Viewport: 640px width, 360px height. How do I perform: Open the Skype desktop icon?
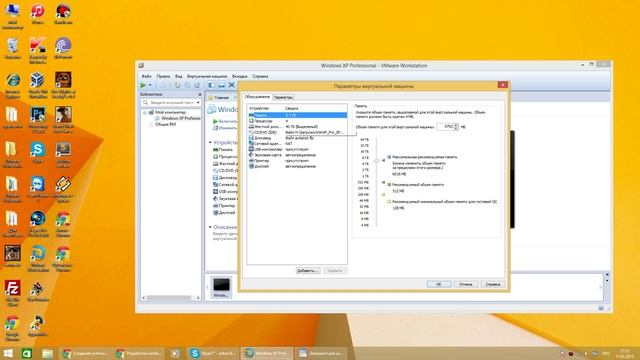38,153
